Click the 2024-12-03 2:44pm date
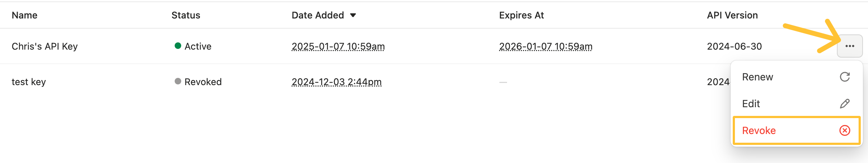868x163 pixels. (336, 82)
